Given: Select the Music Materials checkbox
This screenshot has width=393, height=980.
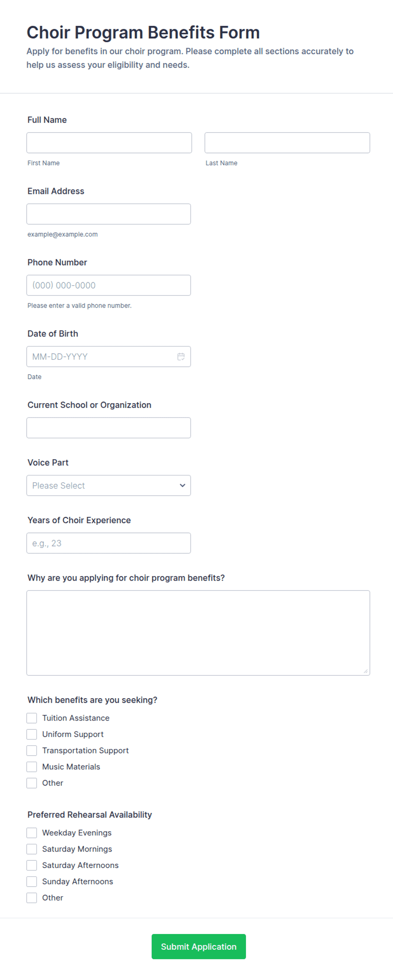Looking at the screenshot, I should point(32,767).
